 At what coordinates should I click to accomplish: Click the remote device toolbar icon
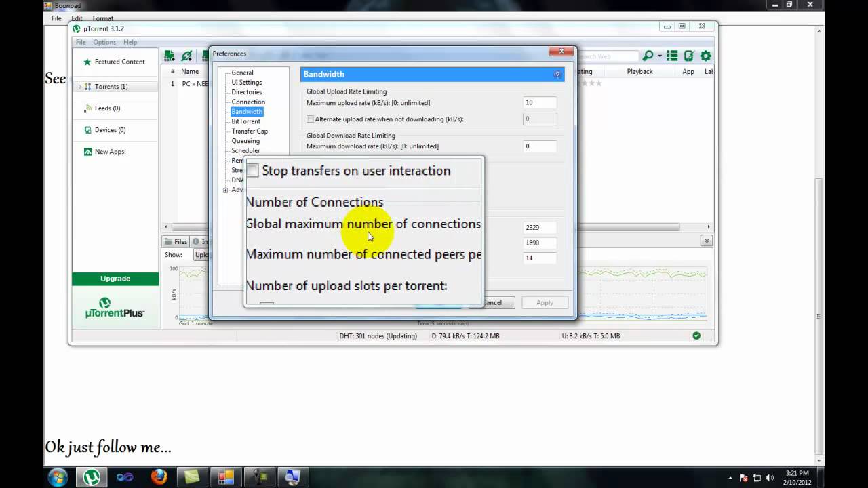coord(689,56)
